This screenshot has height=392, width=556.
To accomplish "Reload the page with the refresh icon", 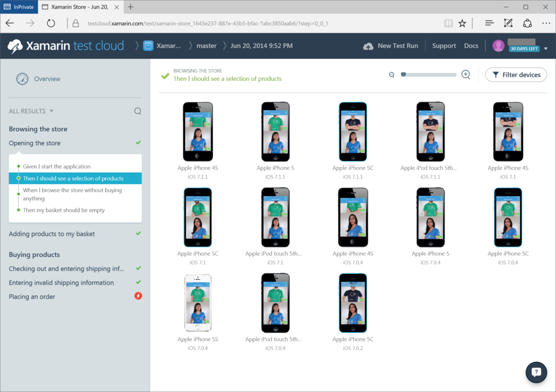I will 51,23.
